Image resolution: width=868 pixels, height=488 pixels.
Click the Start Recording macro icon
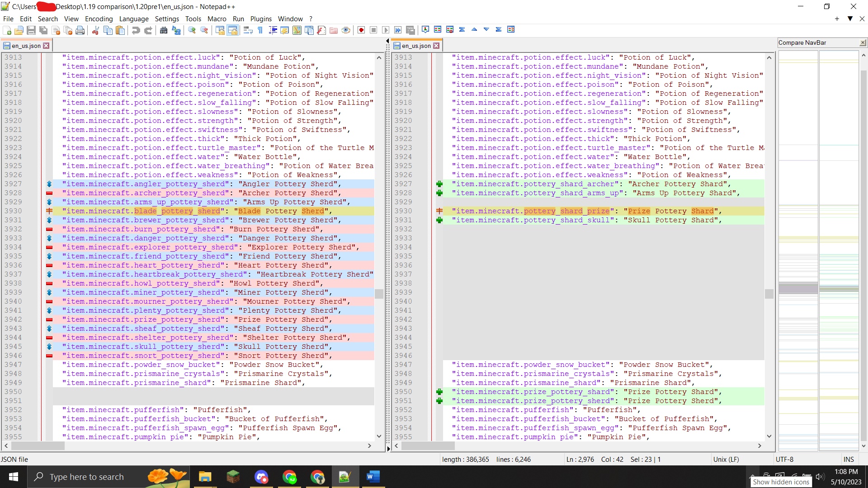(x=361, y=30)
